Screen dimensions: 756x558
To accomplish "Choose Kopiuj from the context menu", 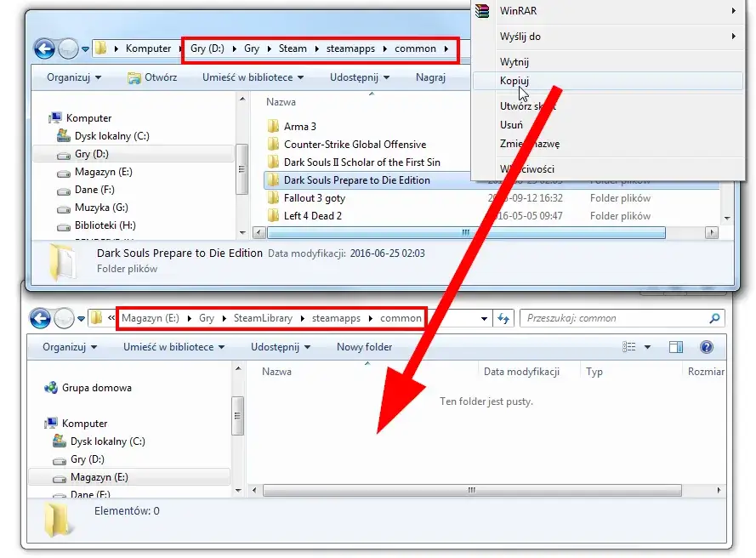I will 514,80.
